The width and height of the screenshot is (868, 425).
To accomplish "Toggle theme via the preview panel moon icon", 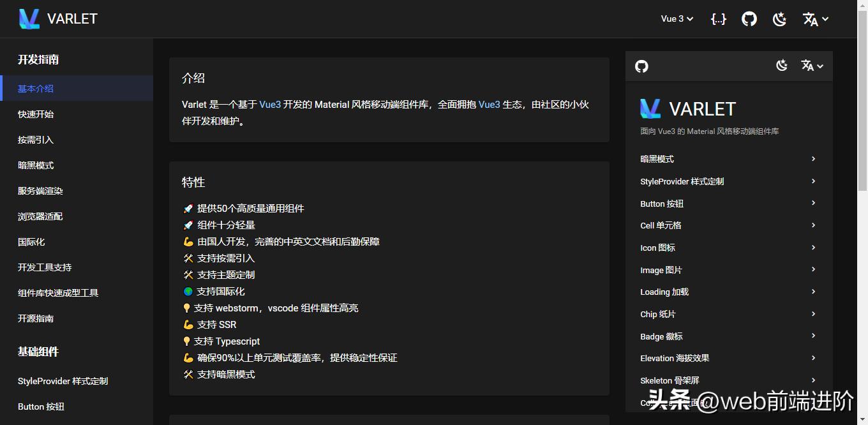I will [x=782, y=65].
